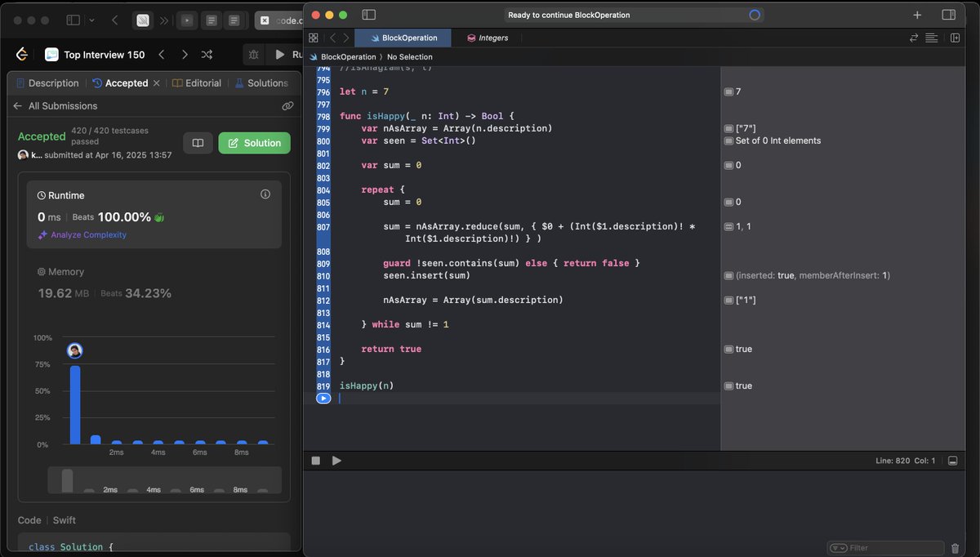Select the Accepted submission tab
The width and height of the screenshot is (980, 557).
click(120, 83)
